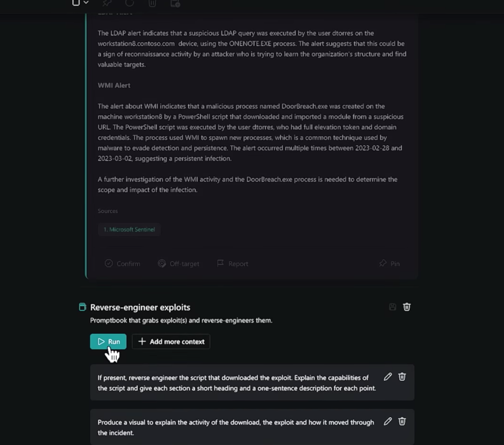Click the pin icon in top toolbar
The width and height of the screenshot is (504, 445).
pos(107,3)
